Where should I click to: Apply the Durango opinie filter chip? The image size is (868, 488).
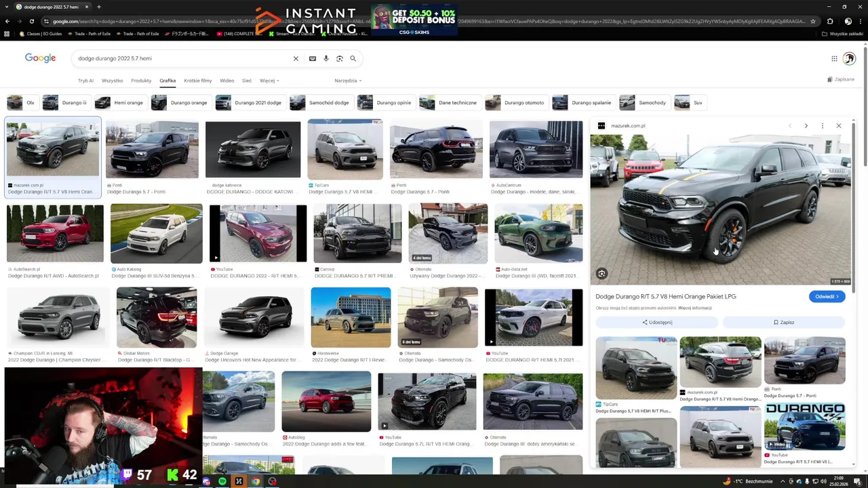[385, 102]
